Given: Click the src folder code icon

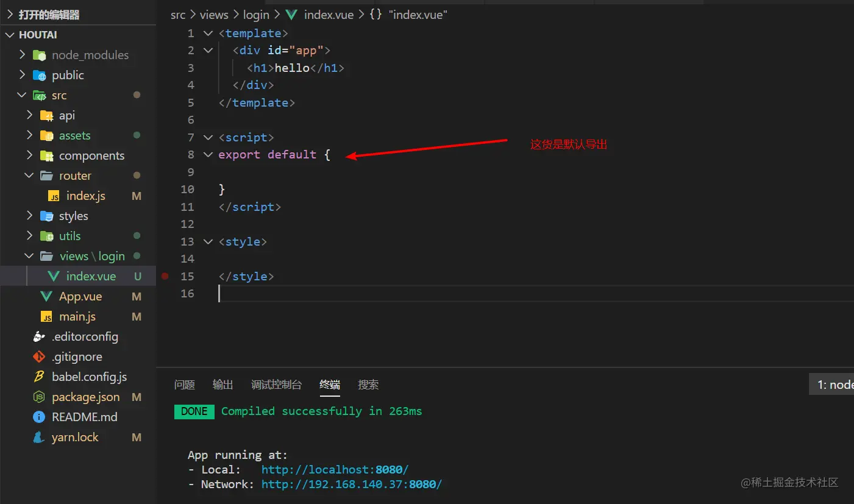Looking at the screenshot, I should [x=40, y=96].
